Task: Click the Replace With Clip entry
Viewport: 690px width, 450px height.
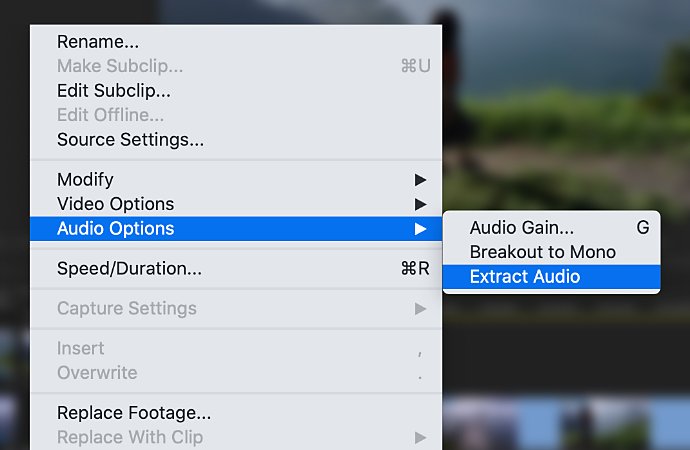Action: [x=236, y=437]
